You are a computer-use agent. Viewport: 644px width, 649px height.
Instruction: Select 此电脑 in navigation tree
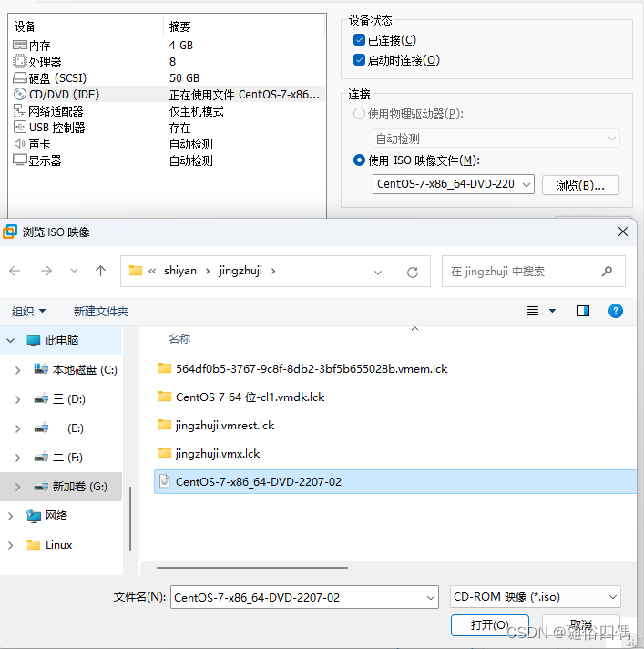[61, 340]
